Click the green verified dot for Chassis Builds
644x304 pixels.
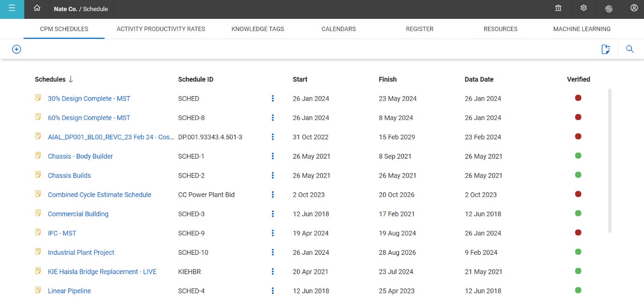pyautogui.click(x=578, y=175)
